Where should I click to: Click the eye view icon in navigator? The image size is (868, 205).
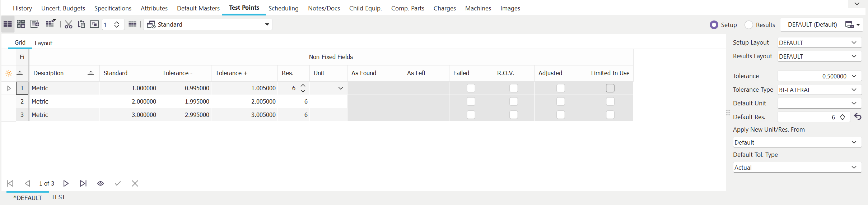[101, 183]
